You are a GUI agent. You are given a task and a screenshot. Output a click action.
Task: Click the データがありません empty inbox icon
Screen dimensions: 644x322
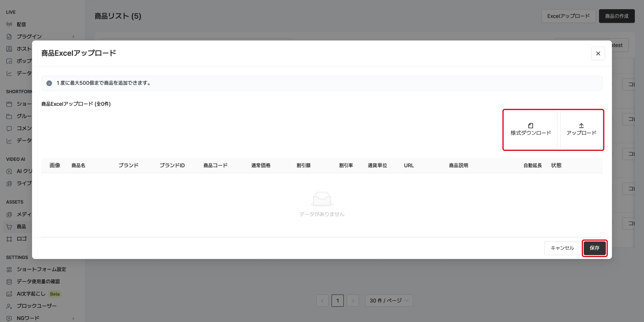tap(322, 199)
